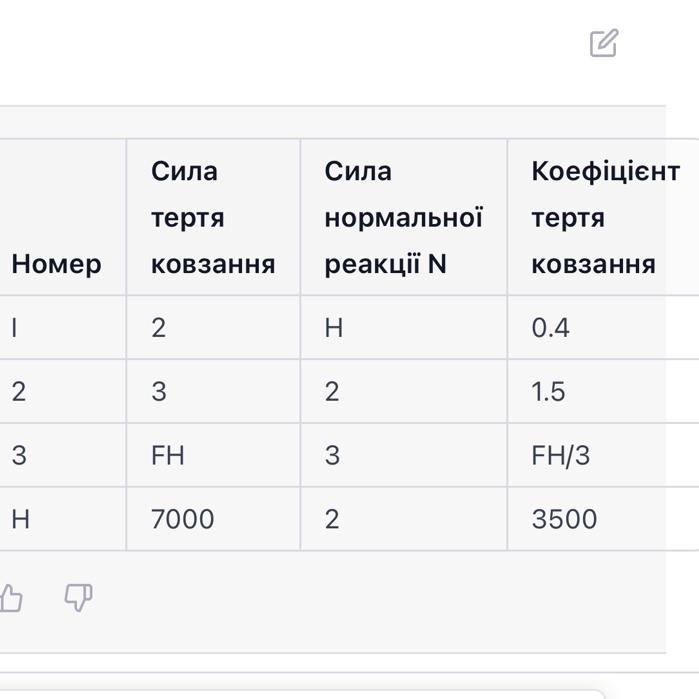Select the 'Сила тертя ковзання' header cell

click(x=214, y=217)
